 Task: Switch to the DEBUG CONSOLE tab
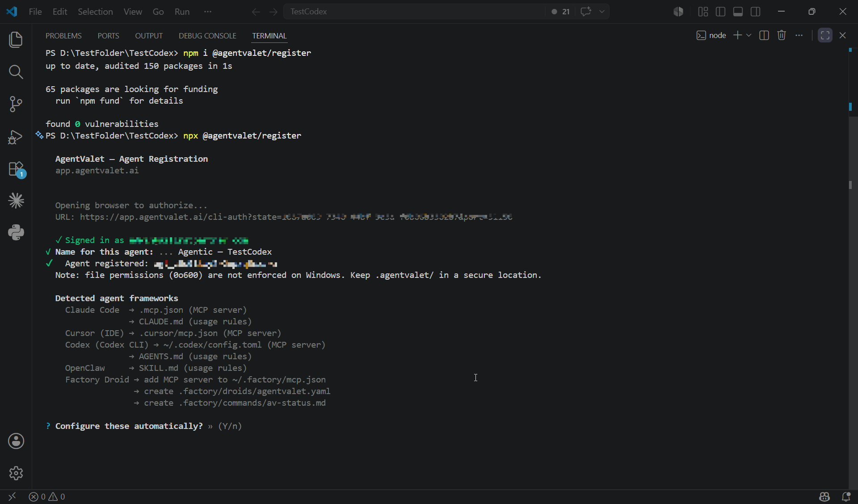207,36
